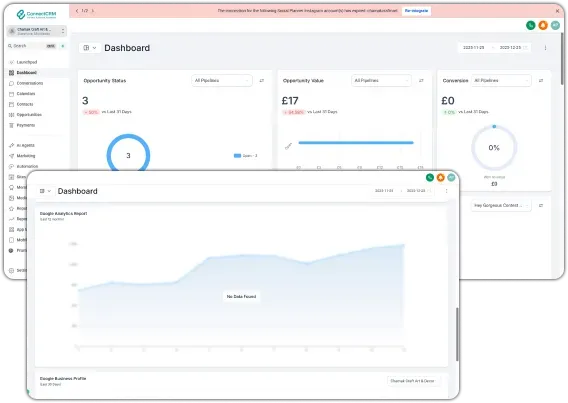Click the green phone icon in the back window

click(531, 25)
